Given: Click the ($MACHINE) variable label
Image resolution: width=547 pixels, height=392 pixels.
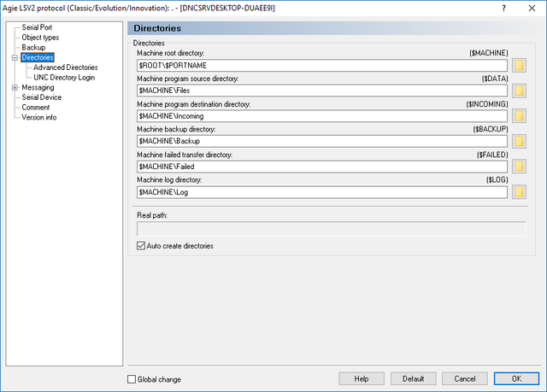Looking at the screenshot, I should [488, 53].
